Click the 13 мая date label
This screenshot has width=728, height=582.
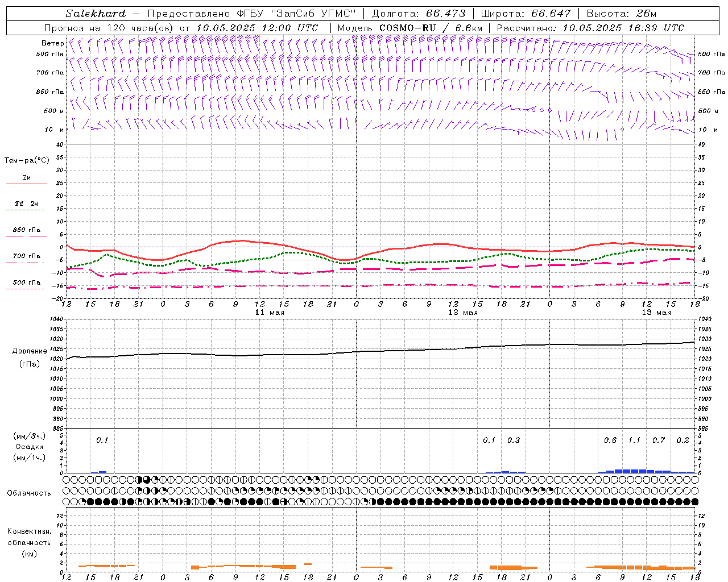coord(656,313)
